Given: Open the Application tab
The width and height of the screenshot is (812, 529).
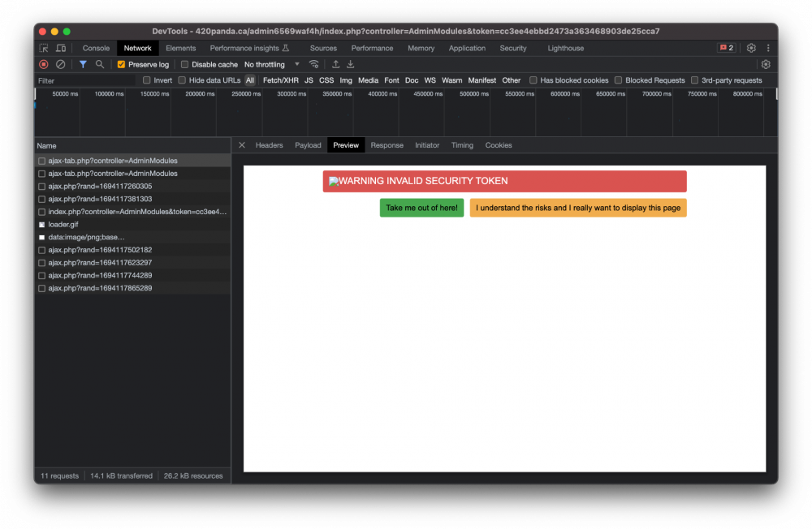Looking at the screenshot, I should (467, 48).
